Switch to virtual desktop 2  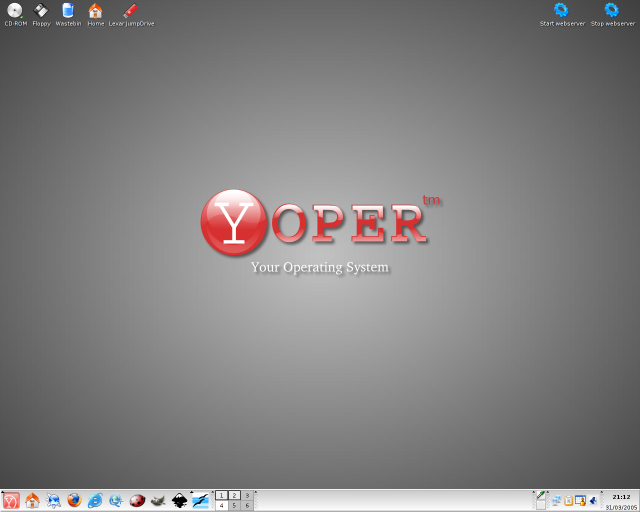click(x=234, y=495)
